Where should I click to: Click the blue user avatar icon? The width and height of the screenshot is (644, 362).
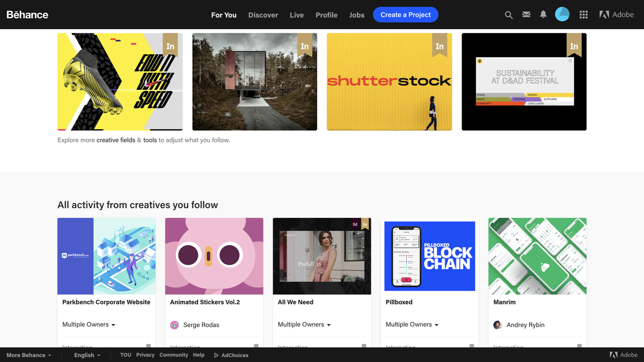point(562,14)
